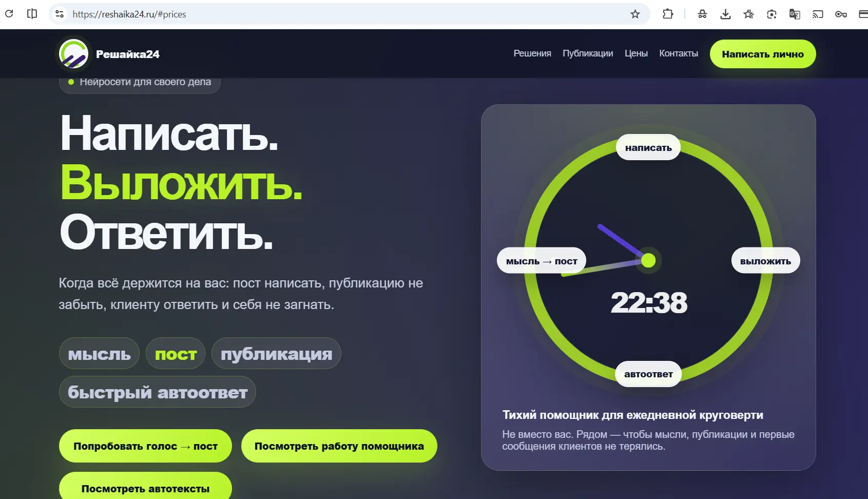Open the password manager key icon
This screenshot has width=868, height=499.
(841, 14)
